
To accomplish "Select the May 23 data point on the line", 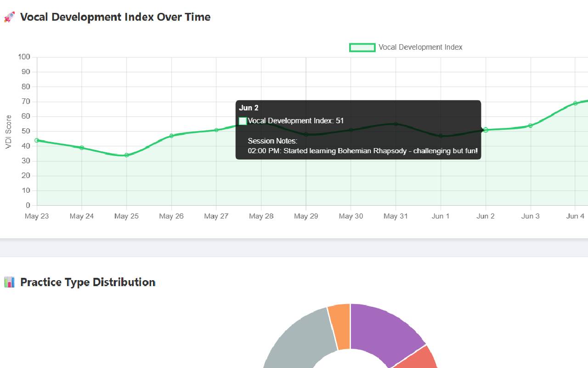I will coord(37,140).
